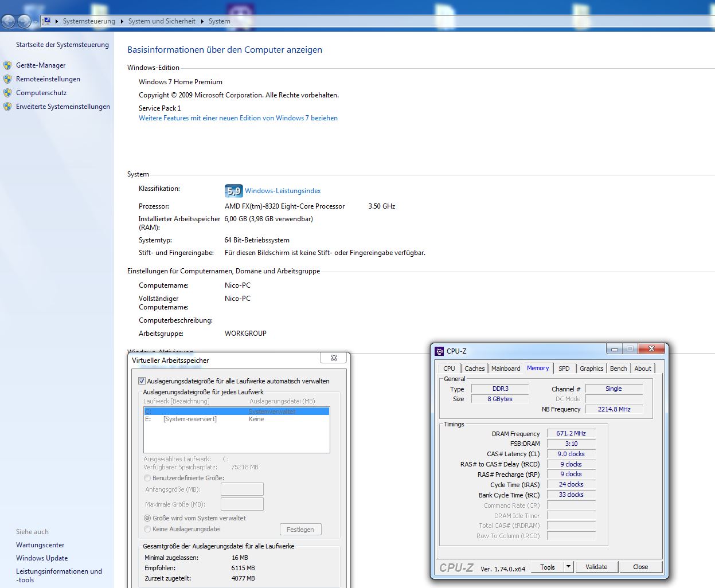This screenshot has height=588, width=715.
Task: Click the DRAM Frequency value 671.2 MHz
Action: pos(571,433)
